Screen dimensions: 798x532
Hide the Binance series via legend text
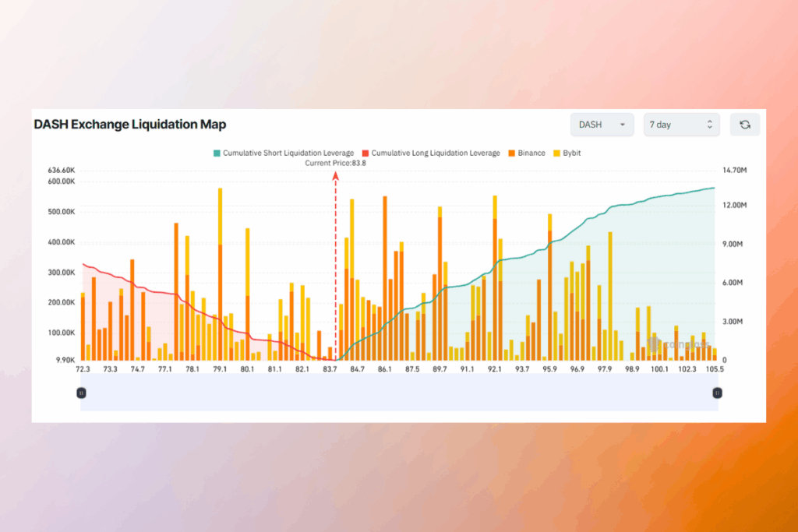point(531,153)
